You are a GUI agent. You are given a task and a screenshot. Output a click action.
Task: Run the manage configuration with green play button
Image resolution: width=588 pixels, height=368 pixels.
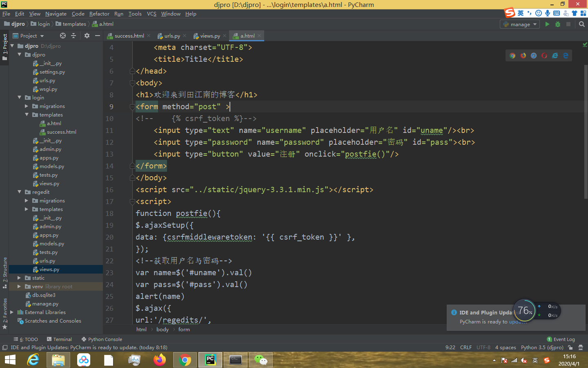[547, 24]
